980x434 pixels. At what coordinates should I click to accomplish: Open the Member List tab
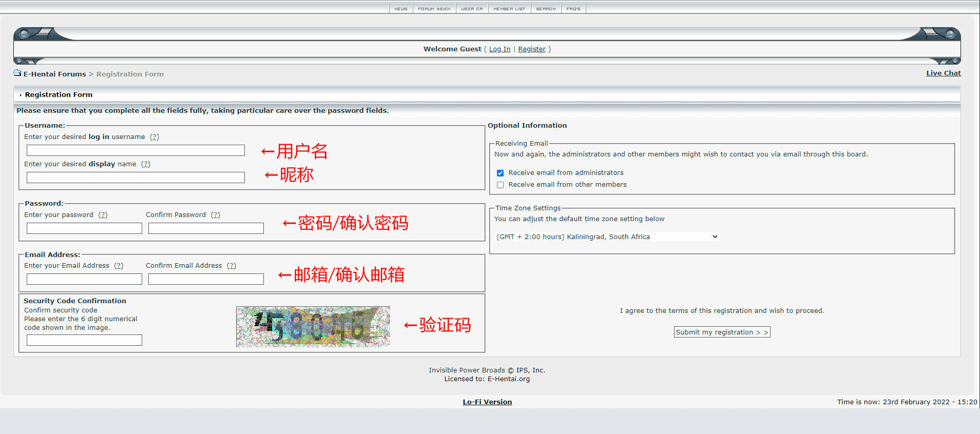[x=509, y=9]
